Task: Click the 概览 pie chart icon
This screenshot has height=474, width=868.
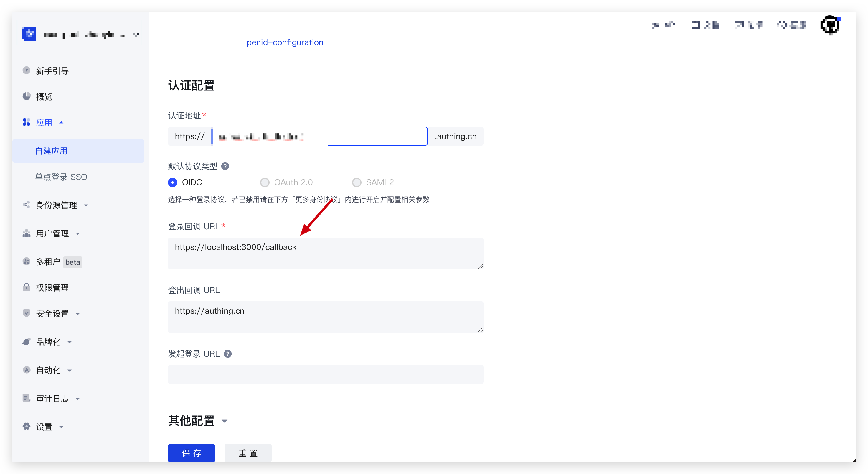Action: [x=26, y=96]
